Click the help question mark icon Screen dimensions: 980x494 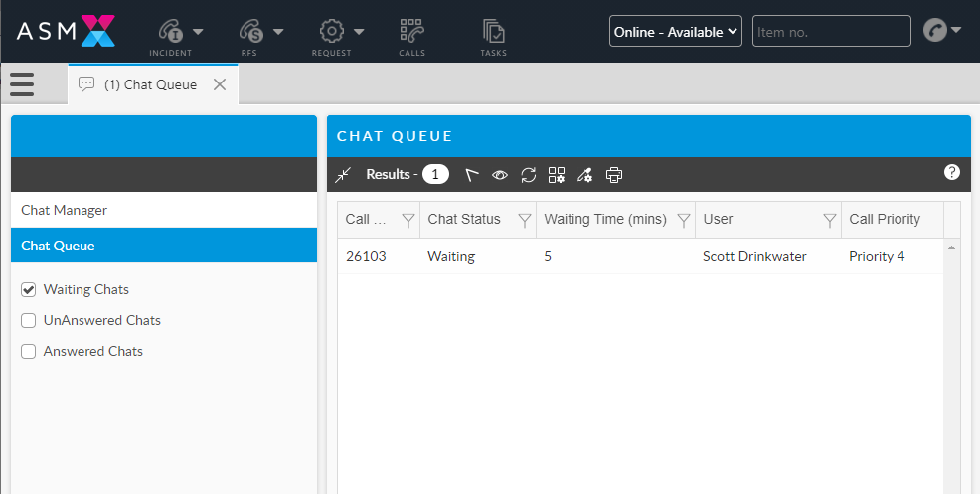pos(951,172)
